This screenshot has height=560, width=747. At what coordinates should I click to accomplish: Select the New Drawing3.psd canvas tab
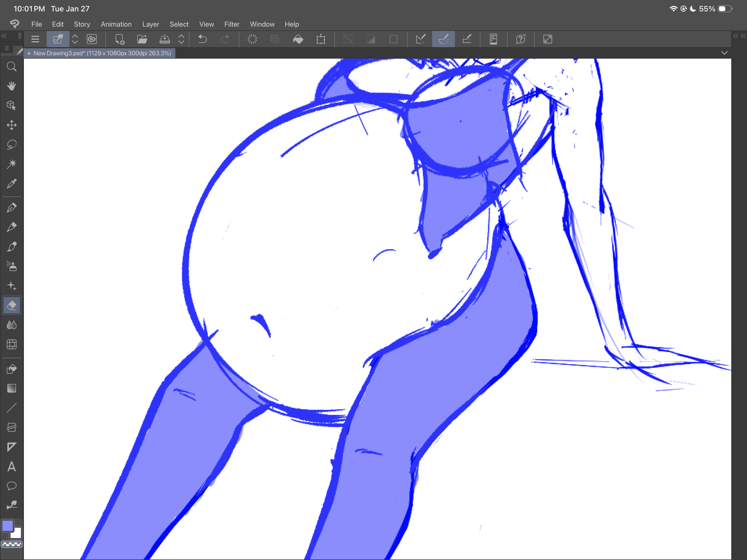[101, 53]
